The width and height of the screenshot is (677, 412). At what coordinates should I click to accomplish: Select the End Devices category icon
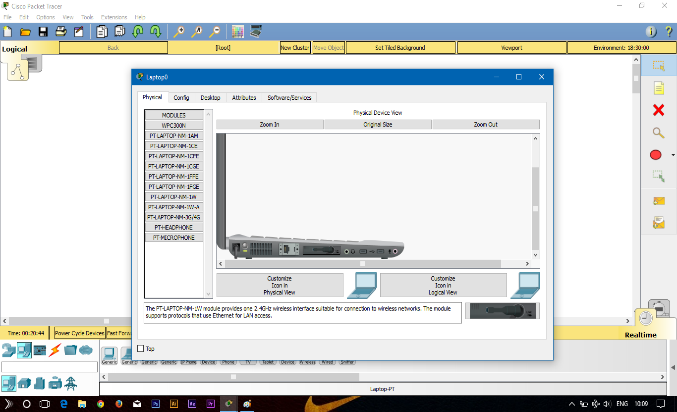point(24,350)
